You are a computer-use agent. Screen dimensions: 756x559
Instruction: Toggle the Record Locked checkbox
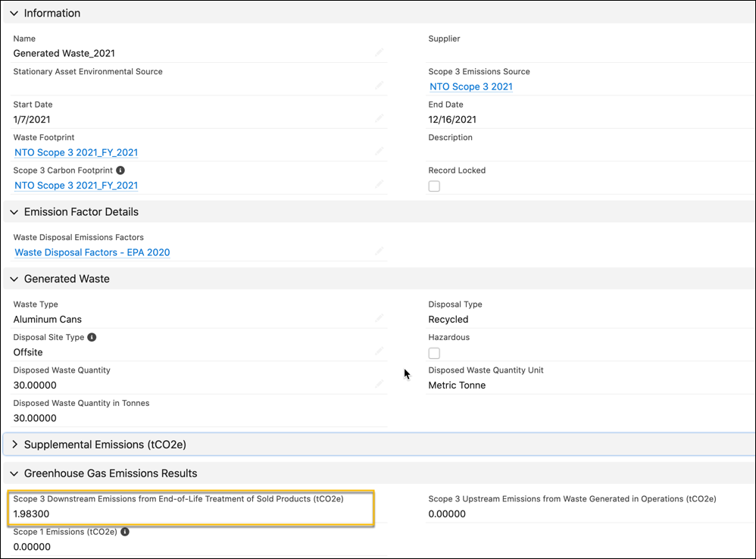click(x=434, y=186)
